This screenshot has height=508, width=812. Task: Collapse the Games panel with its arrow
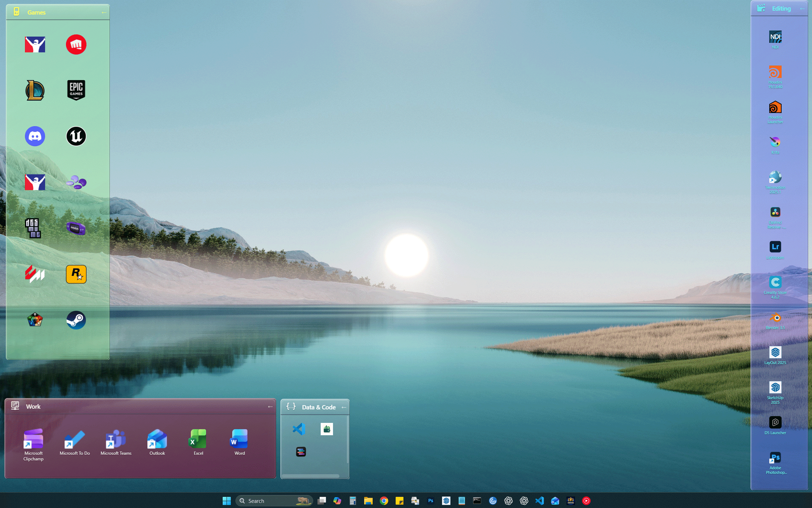pos(104,12)
